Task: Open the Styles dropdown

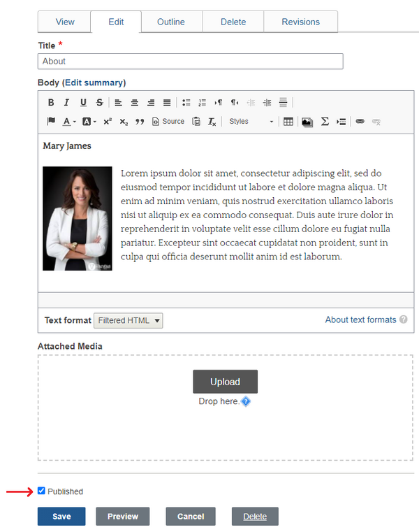Action: [251, 122]
